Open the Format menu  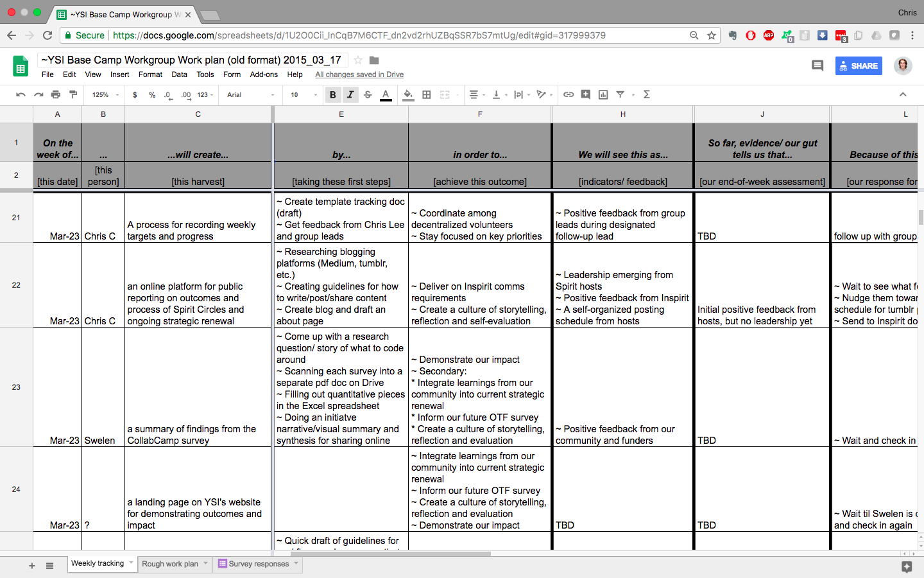coord(150,74)
